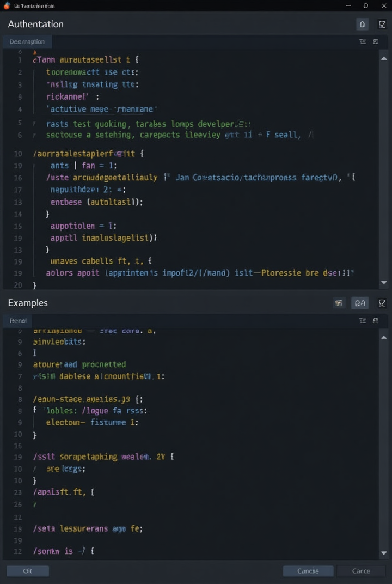Close the window
The image size is (392, 584).
point(384,5)
